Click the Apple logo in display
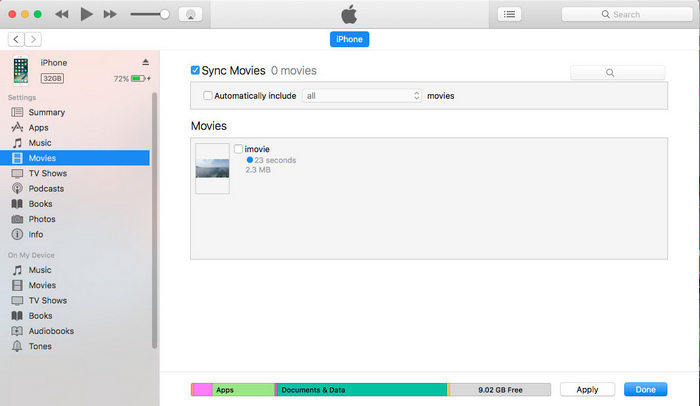700x406 pixels. coord(349,14)
